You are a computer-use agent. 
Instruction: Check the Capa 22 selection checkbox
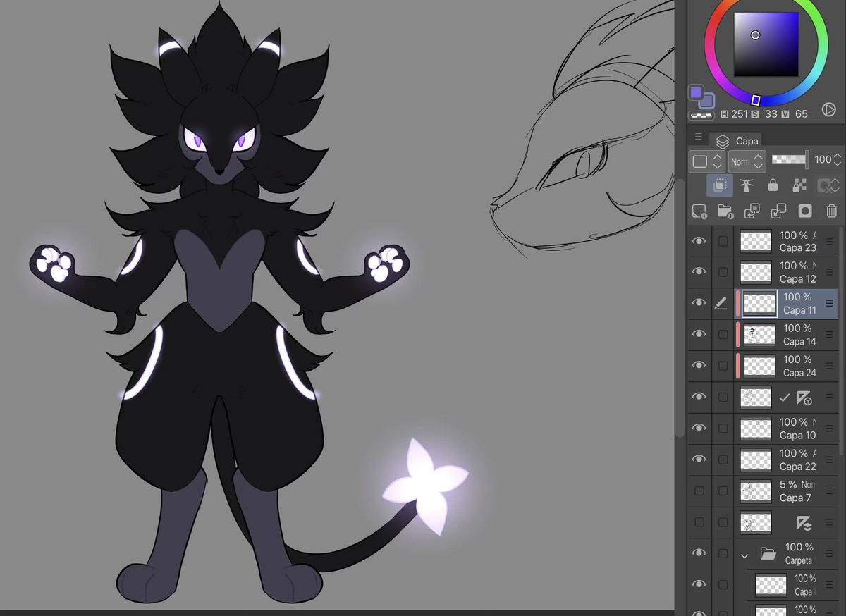click(x=723, y=459)
